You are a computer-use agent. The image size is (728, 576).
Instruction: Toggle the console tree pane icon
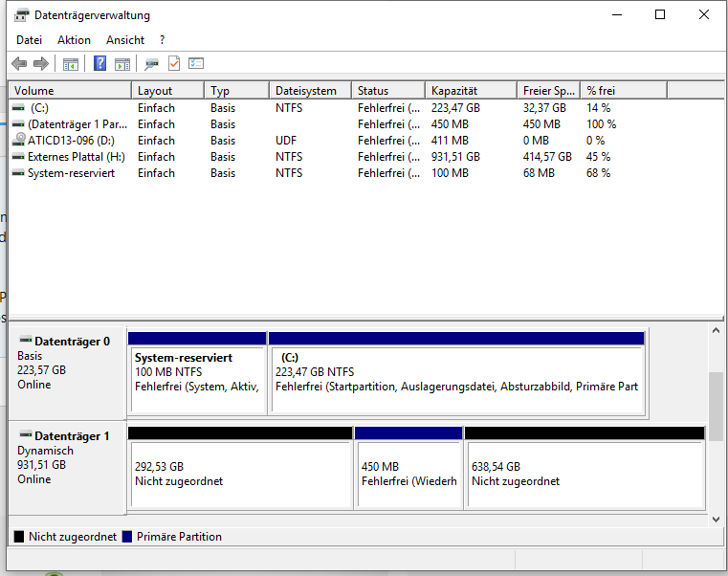pyautogui.click(x=71, y=64)
